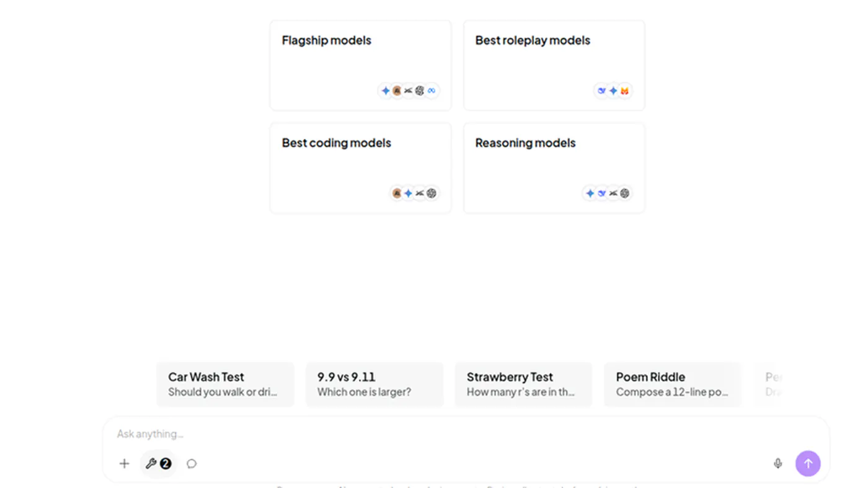
Task: Send the message with the purple arrow button
Action: pos(808,464)
